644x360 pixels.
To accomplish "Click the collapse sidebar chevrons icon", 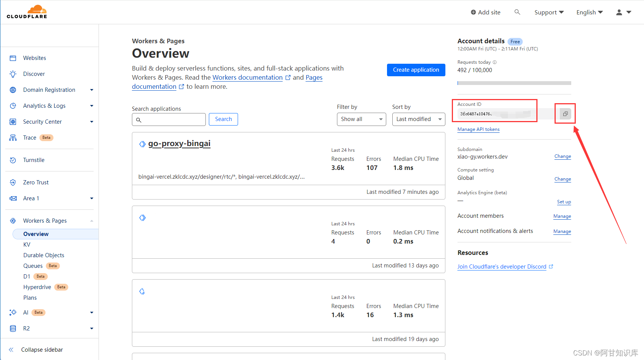I will tap(11, 350).
